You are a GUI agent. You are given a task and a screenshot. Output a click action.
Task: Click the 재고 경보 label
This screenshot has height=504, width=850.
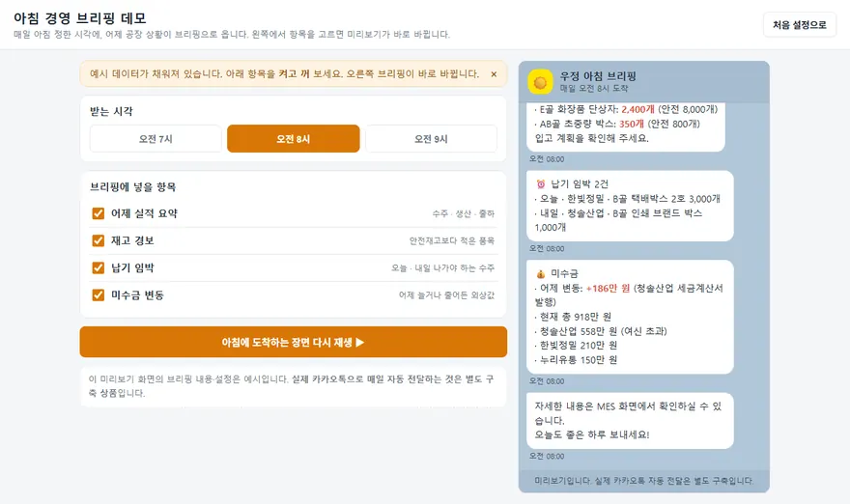(x=132, y=240)
